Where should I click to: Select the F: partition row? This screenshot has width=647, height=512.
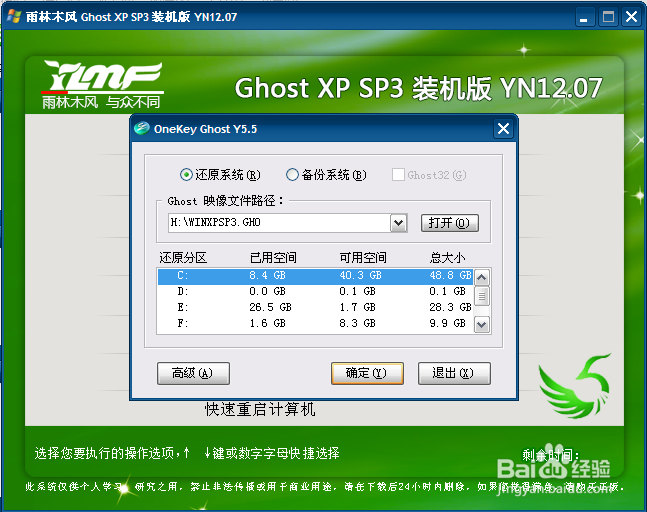[x=315, y=323]
